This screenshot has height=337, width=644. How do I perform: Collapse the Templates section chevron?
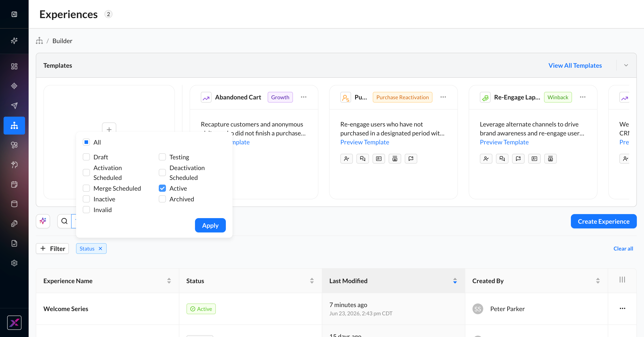[x=626, y=65]
